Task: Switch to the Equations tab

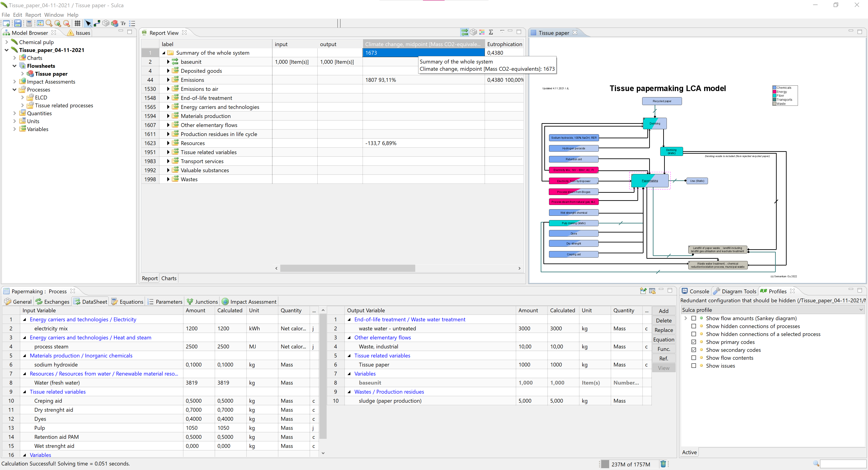Action: tap(127, 301)
